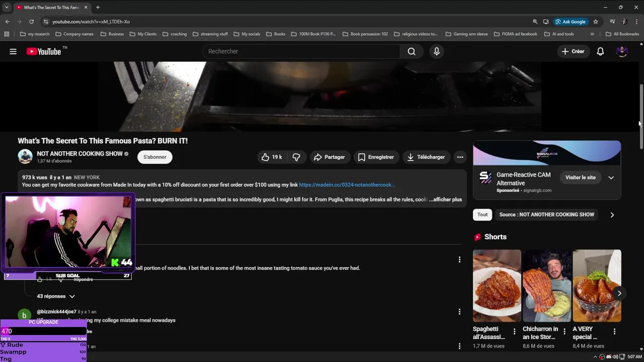Image resolution: width=644 pixels, height=362 pixels.
Task: Open the YouTube hamburger guide menu
Action: point(13,51)
